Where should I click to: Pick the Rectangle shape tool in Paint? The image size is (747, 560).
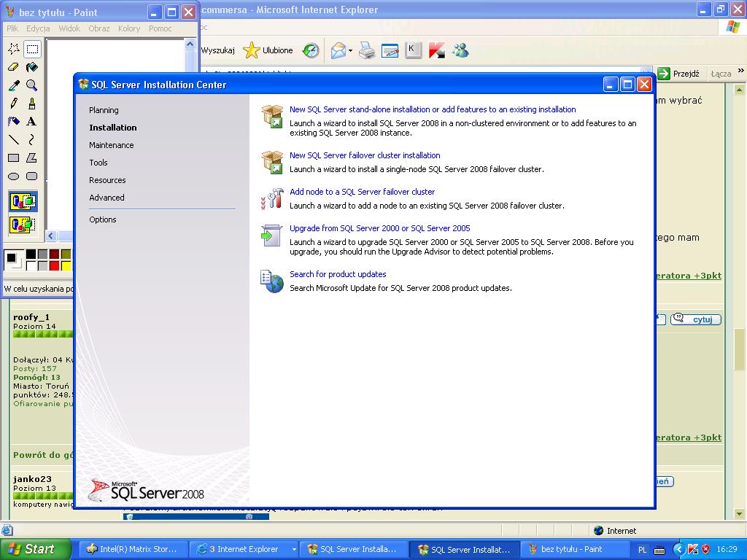14,157
